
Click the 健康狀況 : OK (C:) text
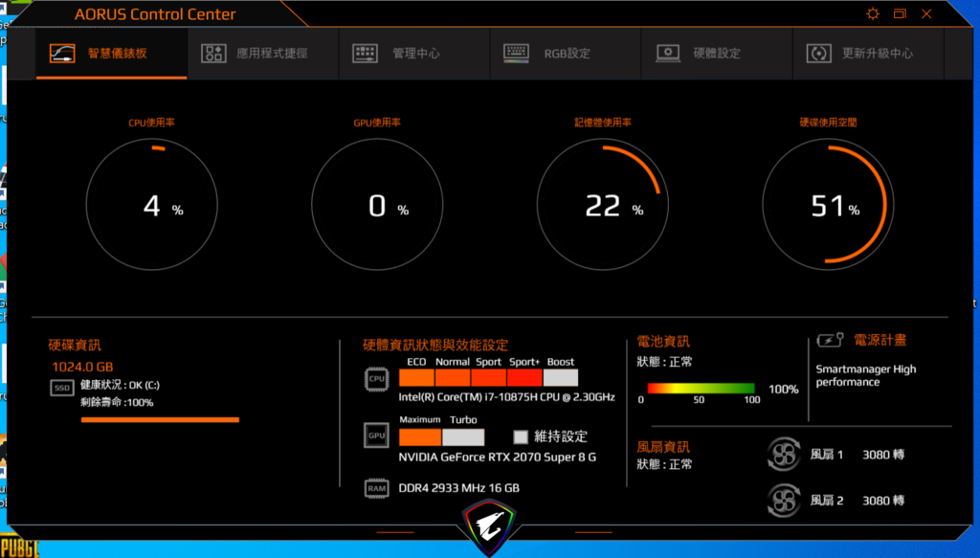[120, 385]
